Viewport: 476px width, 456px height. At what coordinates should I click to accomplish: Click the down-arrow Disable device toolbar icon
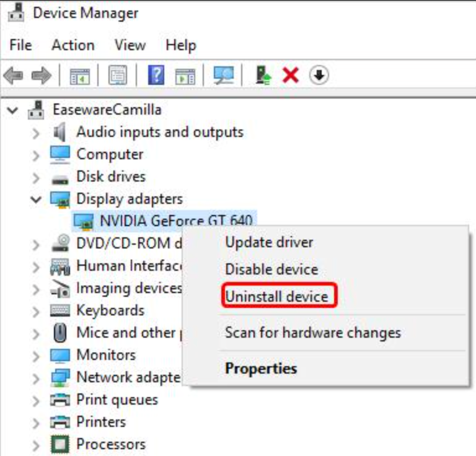click(x=319, y=75)
